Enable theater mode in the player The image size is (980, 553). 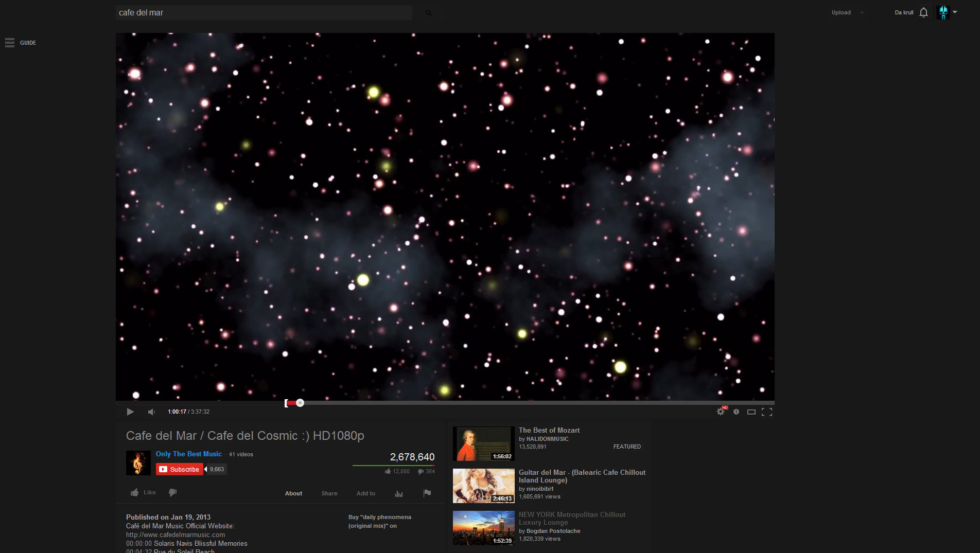pyautogui.click(x=751, y=412)
